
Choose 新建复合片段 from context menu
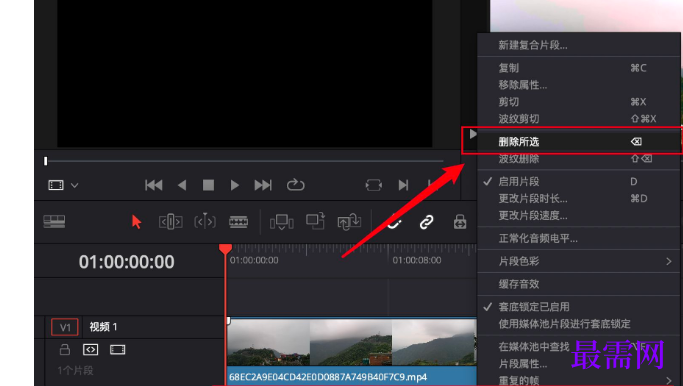click(x=579, y=45)
